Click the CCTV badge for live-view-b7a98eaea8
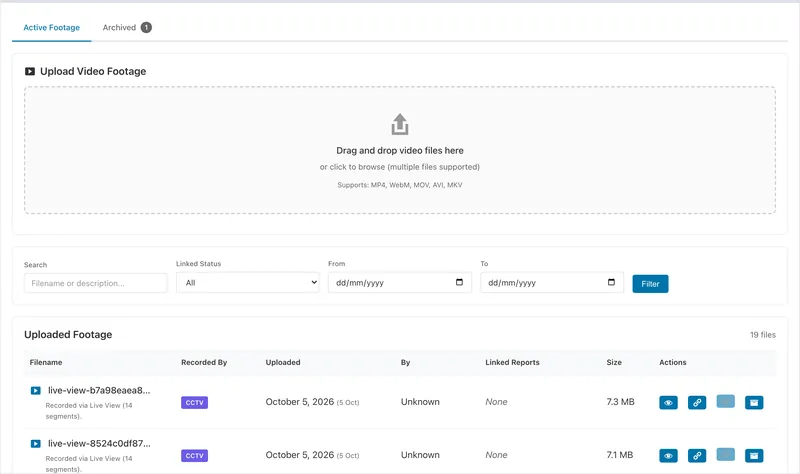This screenshot has height=474, width=800. 194,403
